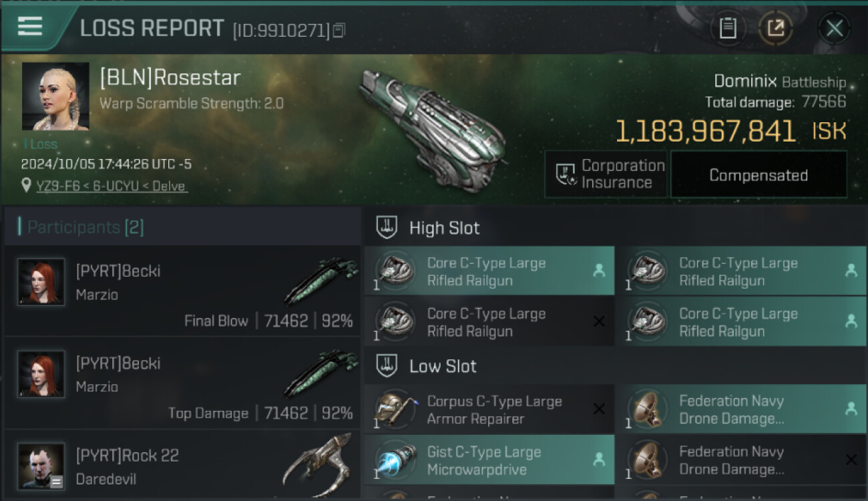868x501 pixels.
Task: Open YZ9-F6 location link in Delve
Action: coord(112,186)
